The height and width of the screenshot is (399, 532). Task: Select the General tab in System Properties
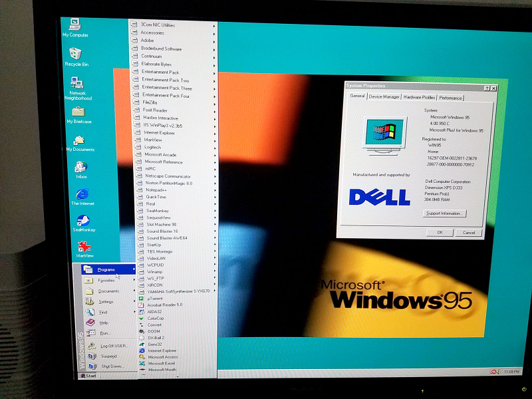coord(357,96)
